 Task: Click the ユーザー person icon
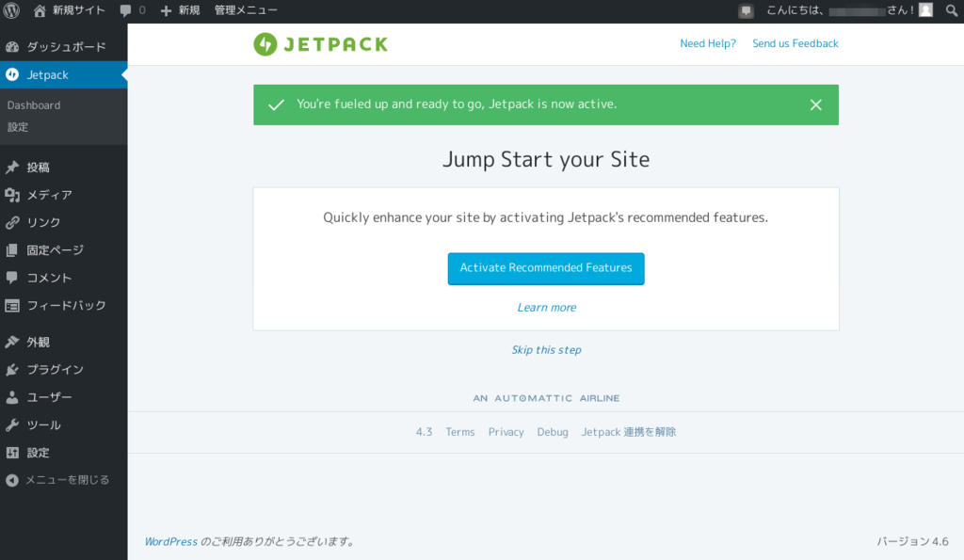point(12,397)
